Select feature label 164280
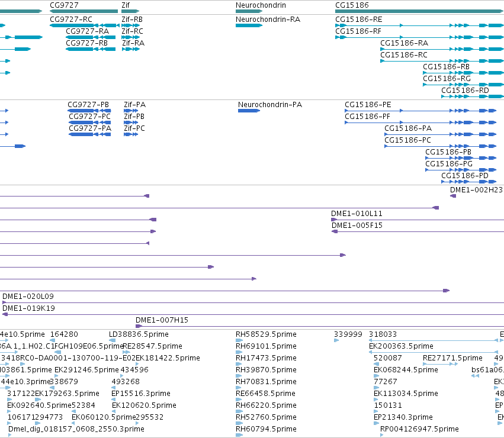 pos(64,334)
